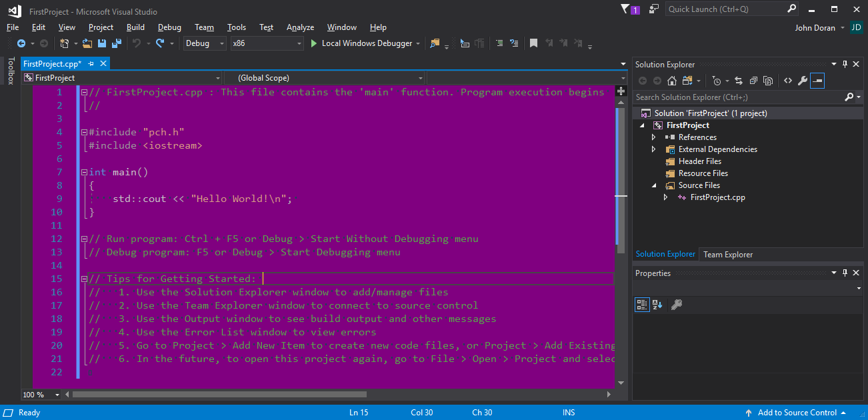The width and height of the screenshot is (868, 420).
Task: Open the Toolbox side panel
Action: click(x=10, y=71)
